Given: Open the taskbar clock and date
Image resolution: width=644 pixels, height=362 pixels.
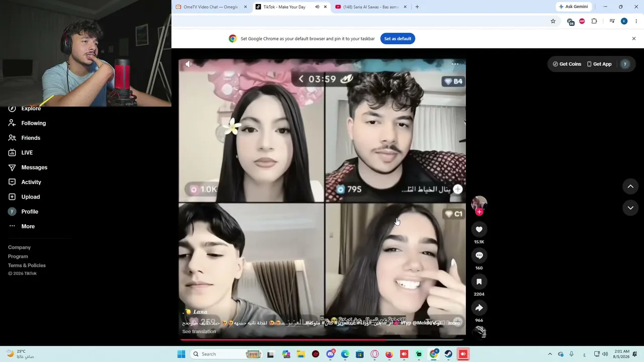Looking at the screenshot, I should point(622,354).
